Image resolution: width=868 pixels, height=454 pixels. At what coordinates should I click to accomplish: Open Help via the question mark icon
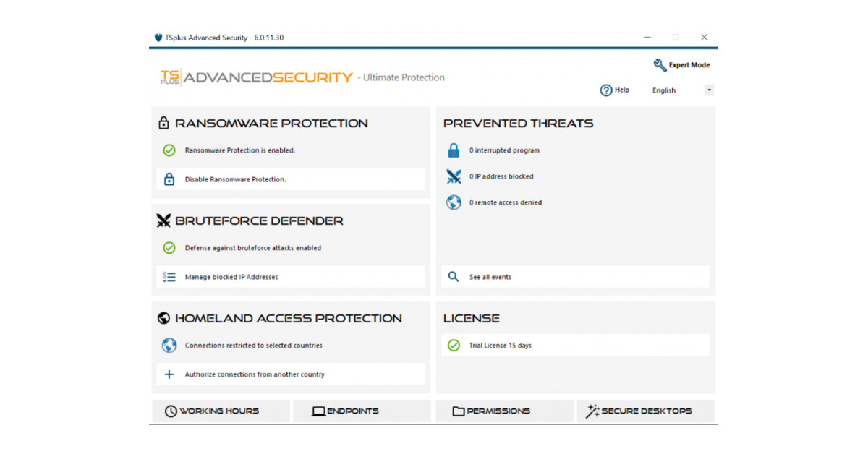(x=606, y=90)
